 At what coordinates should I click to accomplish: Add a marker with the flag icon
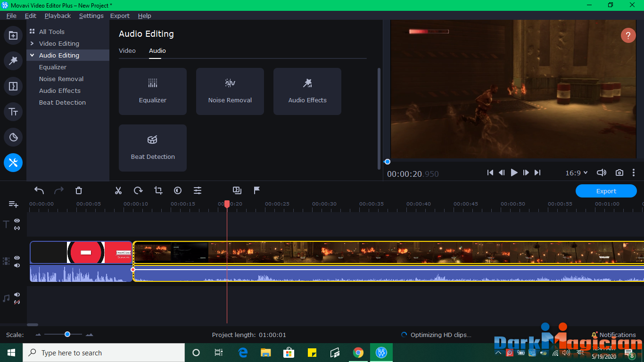257,190
